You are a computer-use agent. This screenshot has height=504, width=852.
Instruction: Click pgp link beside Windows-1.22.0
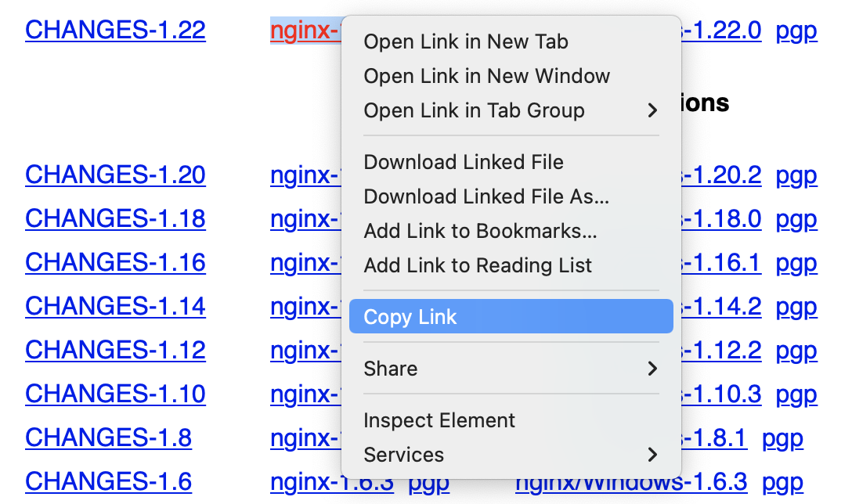click(x=796, y=31)
